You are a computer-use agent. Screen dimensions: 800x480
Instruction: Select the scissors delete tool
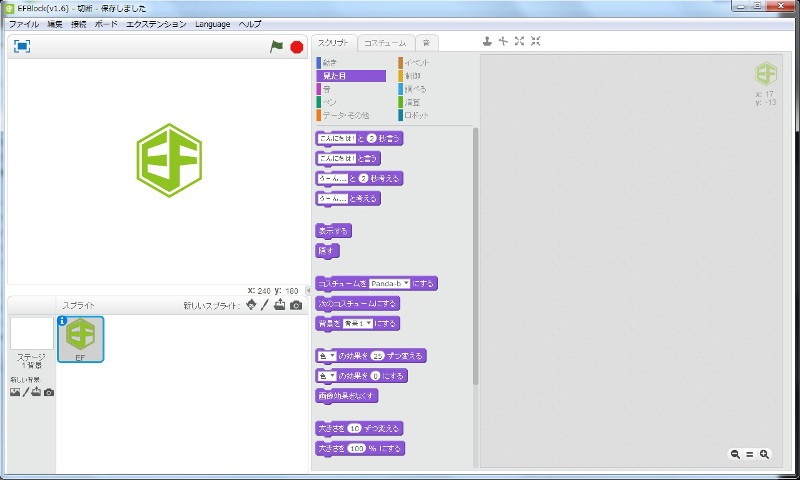point(503,41)
